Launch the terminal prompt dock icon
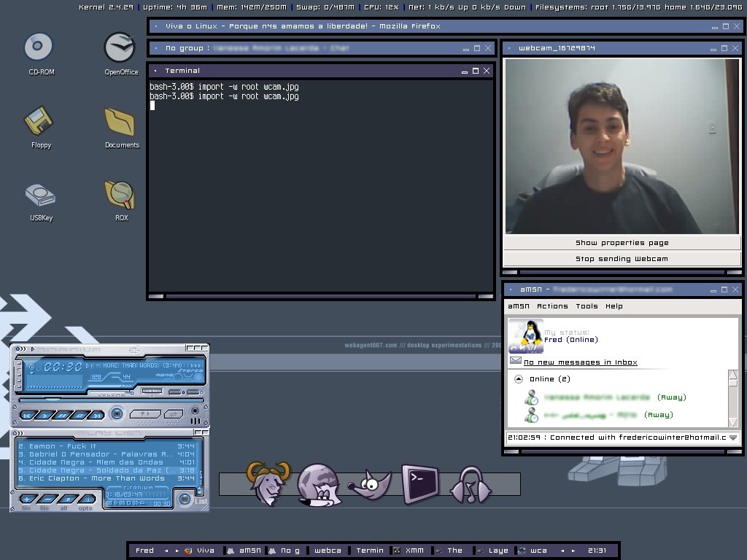This screenshot has width=747, height=560. 420,484
